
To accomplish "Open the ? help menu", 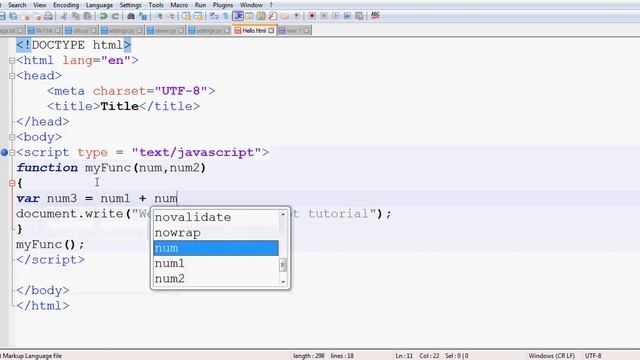I will pyautogui.click(x=271, y=5).
